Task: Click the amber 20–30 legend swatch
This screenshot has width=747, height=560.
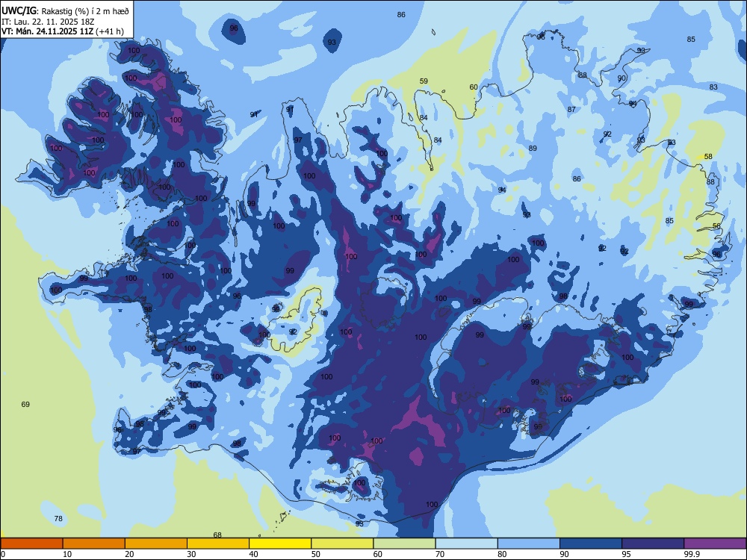Action: [x=156, y=544]
